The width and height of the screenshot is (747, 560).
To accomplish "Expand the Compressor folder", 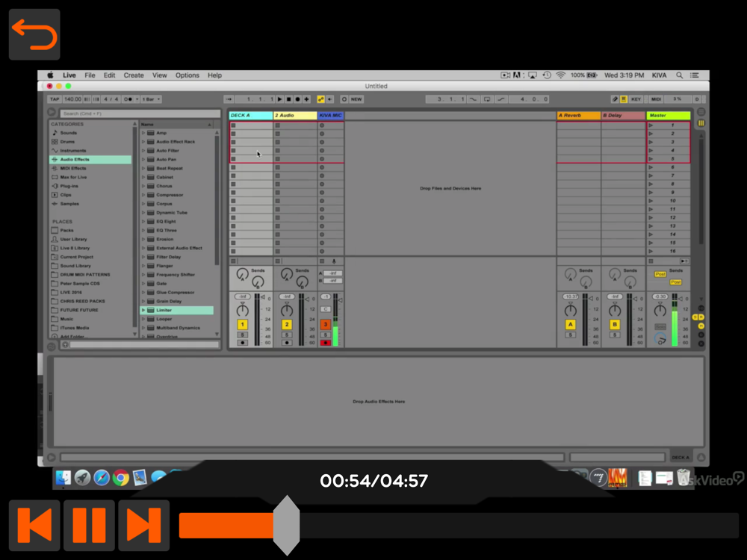I will click(x=143, y=195).
